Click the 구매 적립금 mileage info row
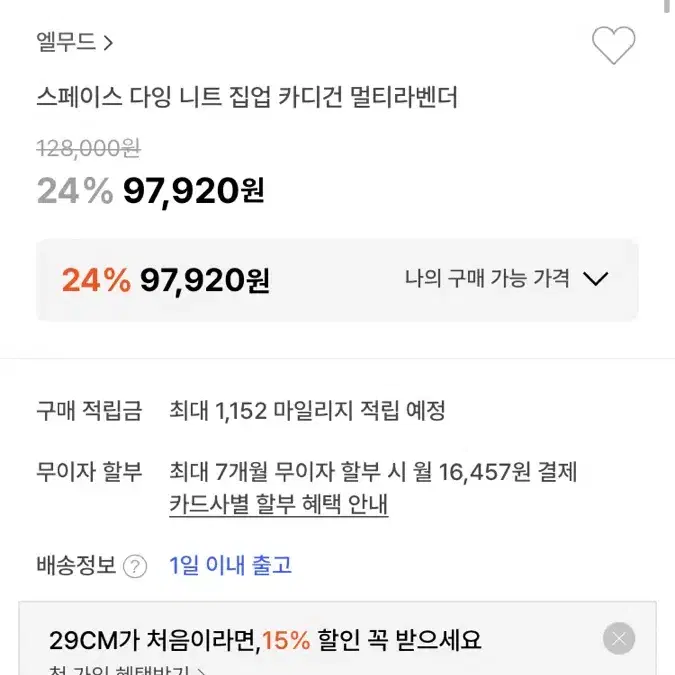The width and height of the screenshot is (675, 675). [x=241, y=411]
